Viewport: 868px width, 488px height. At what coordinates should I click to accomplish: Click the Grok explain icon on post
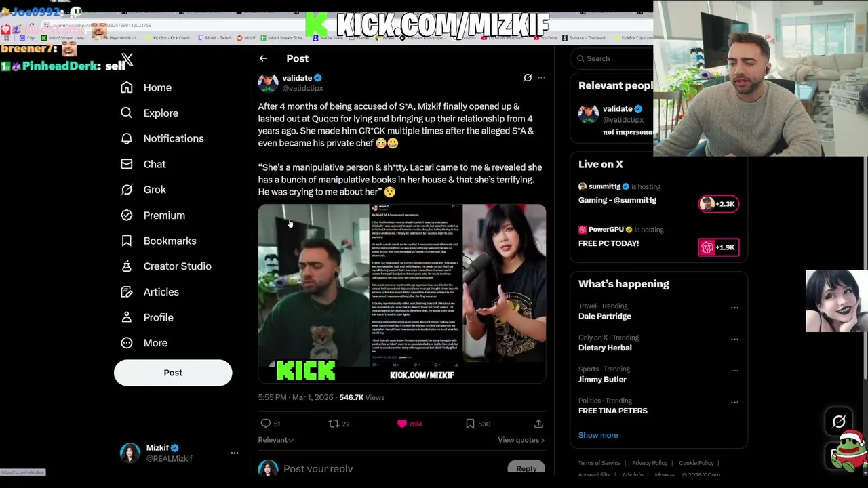click(x=528, y=78)
